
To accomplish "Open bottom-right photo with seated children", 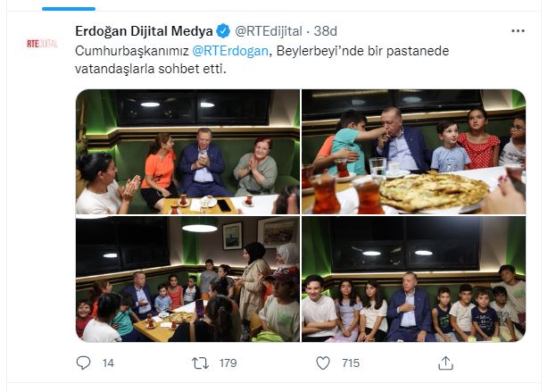I will pos(414,279).
